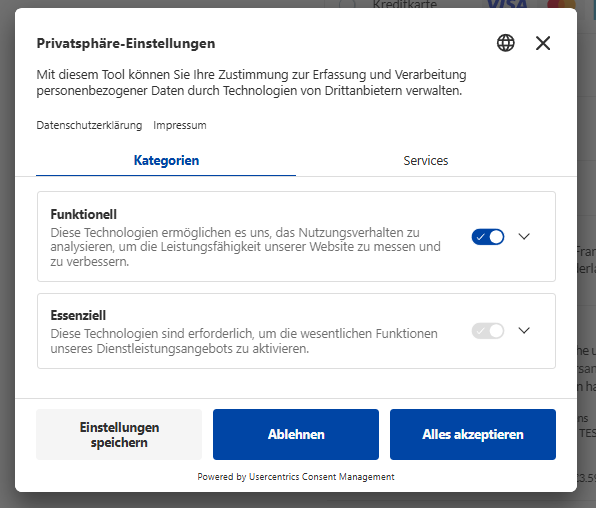This screenshot has height=508, width=596.
Task: Click the Ablehnen button
Action: (296, 435)
